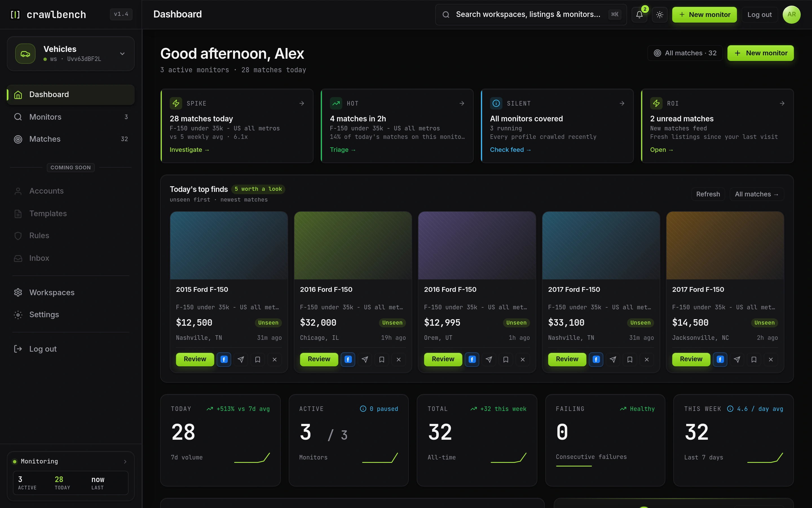The height and width of the screenshot is (508, 812).
Task: Bookmark the $12,500 Nashville F-150
Action: pyautogui.click(x=258, y=360)
